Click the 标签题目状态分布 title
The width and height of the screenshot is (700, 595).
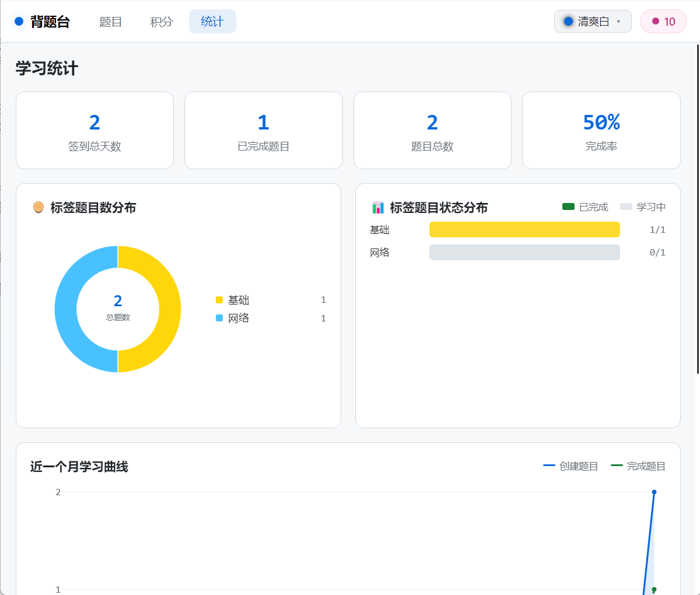tap(439, 208)
